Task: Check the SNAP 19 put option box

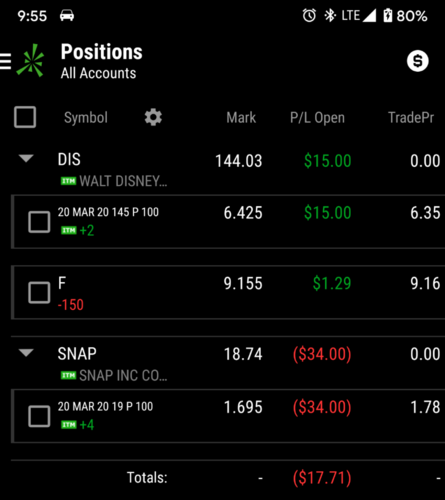Action: click(39, 416)
